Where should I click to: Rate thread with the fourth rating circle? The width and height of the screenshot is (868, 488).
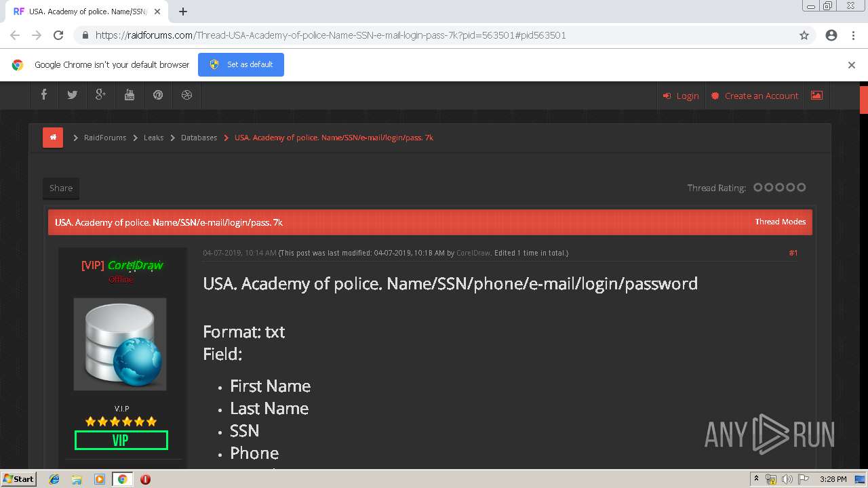click(x=791, y=187)
